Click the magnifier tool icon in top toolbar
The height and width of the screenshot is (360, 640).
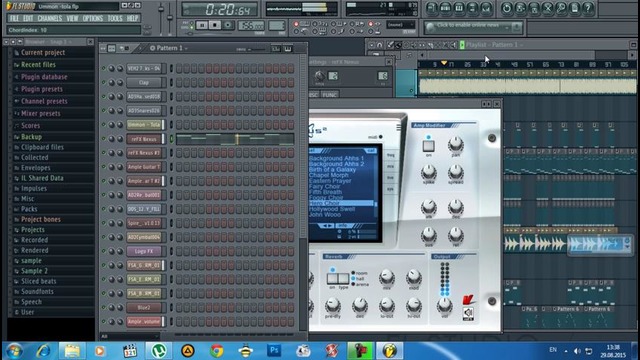[561, 8]
